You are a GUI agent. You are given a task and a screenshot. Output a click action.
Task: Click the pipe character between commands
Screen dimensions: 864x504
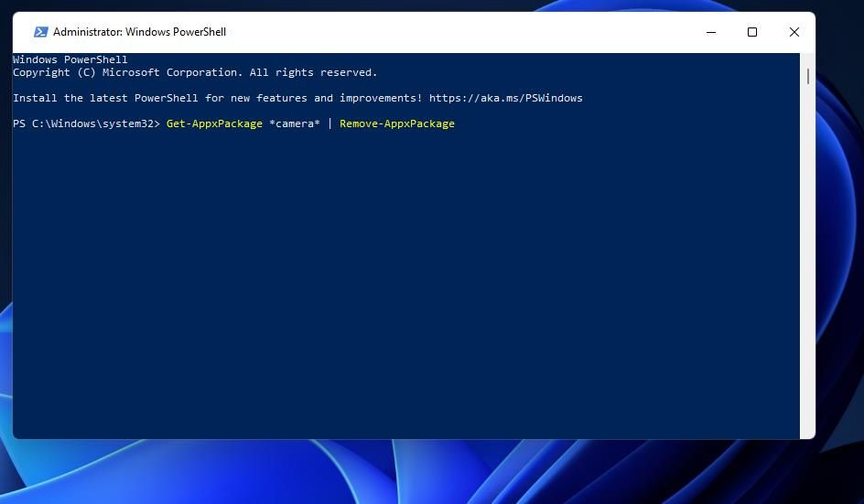coord(329,123)
